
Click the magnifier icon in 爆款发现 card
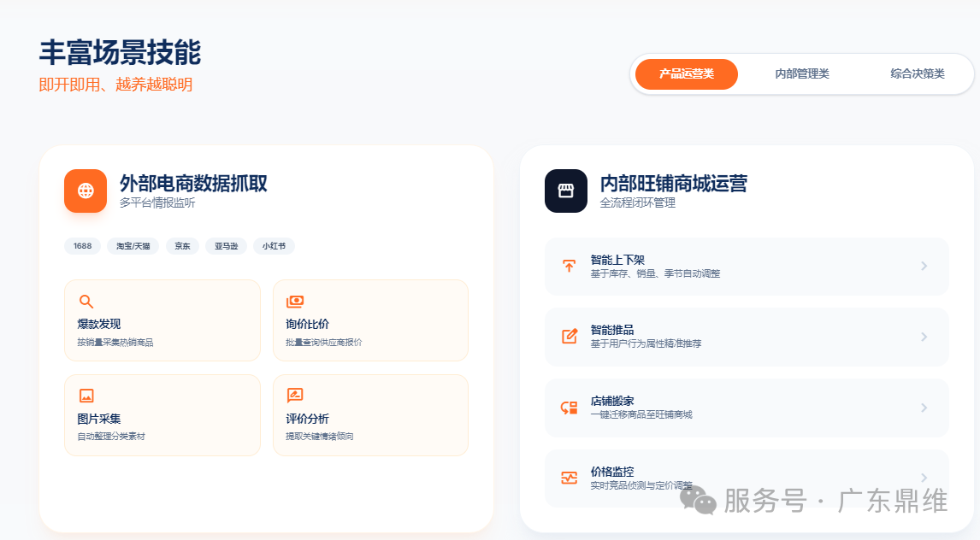point(86,302)
